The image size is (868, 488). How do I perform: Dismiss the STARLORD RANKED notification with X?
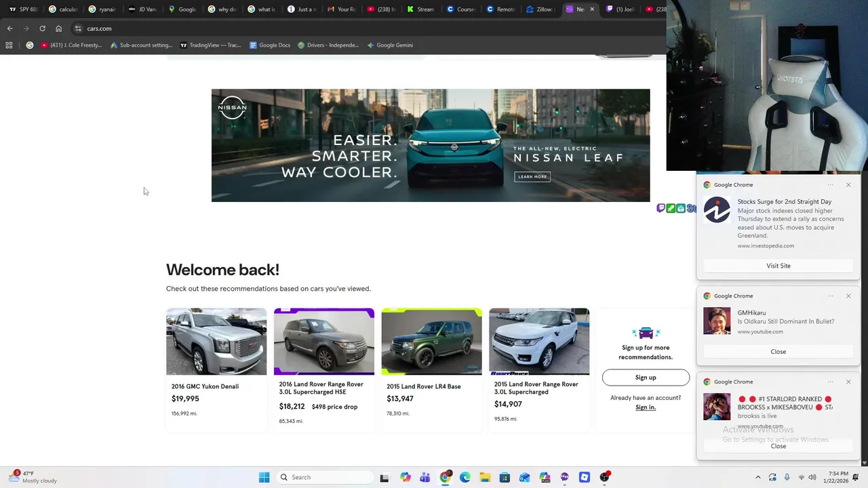[848, 382]
